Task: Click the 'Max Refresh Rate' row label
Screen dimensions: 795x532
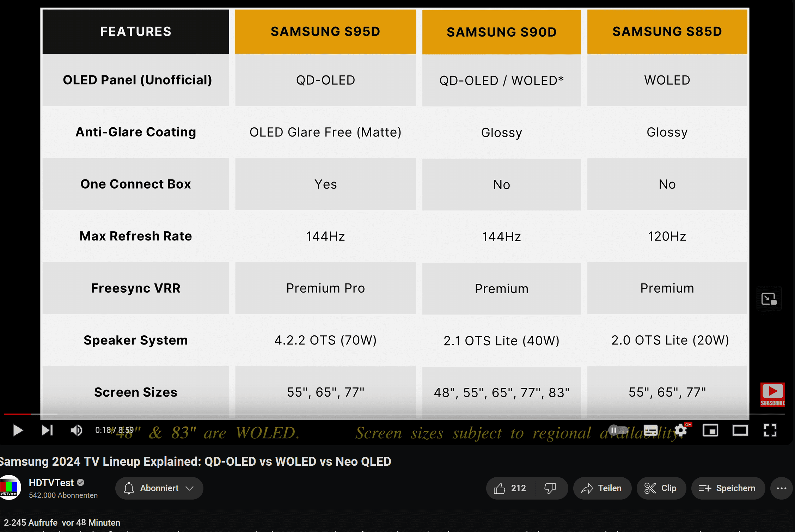Action: [x=136, y=236]
